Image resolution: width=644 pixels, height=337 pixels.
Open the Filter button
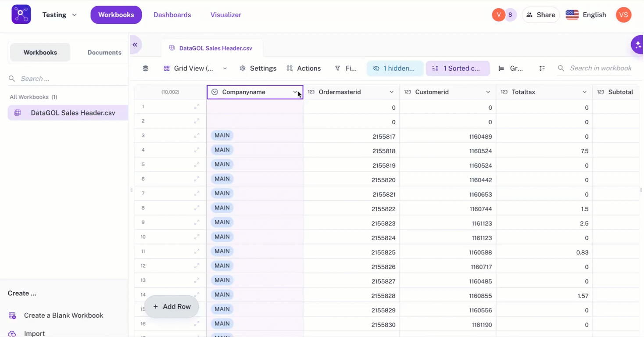coord(346,68)
